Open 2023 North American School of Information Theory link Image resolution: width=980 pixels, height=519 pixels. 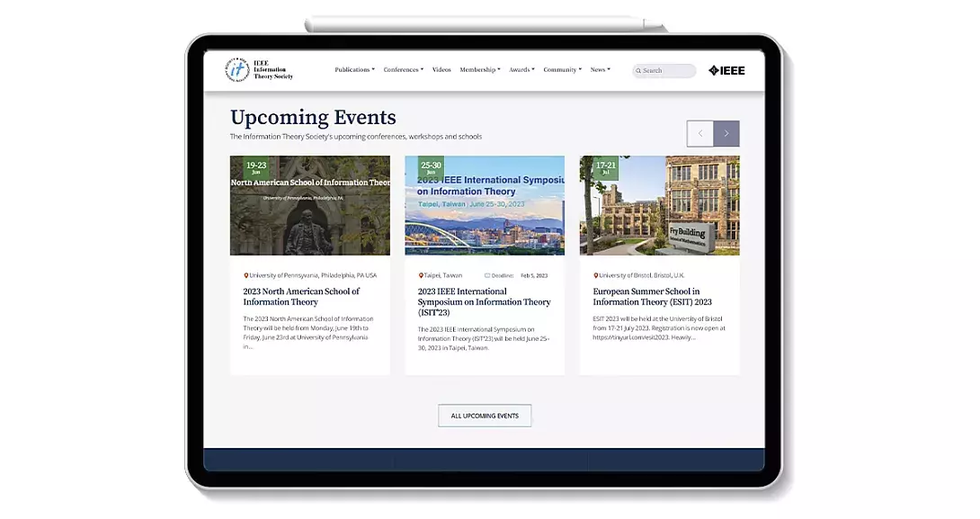click(x=301, y=297)
